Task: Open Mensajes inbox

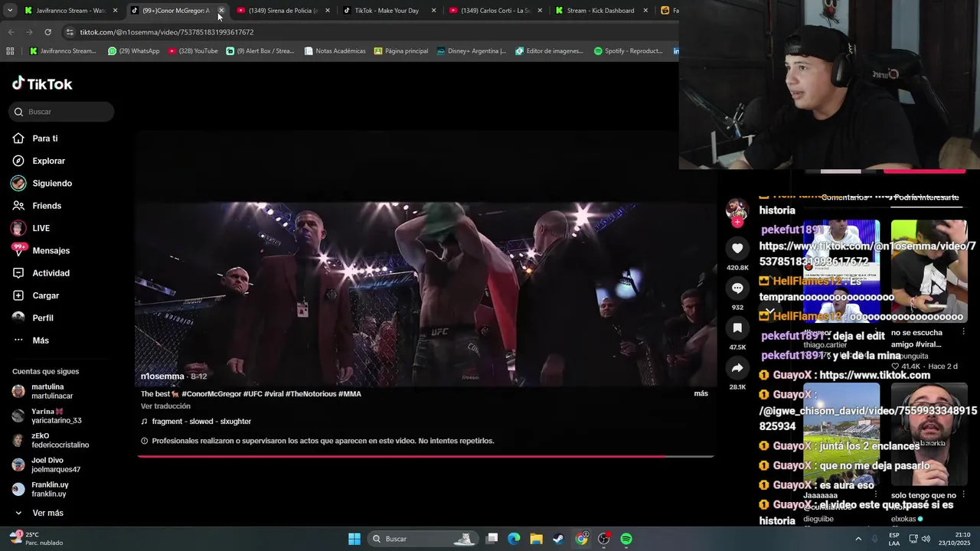Action: click(x=51, y=251)
